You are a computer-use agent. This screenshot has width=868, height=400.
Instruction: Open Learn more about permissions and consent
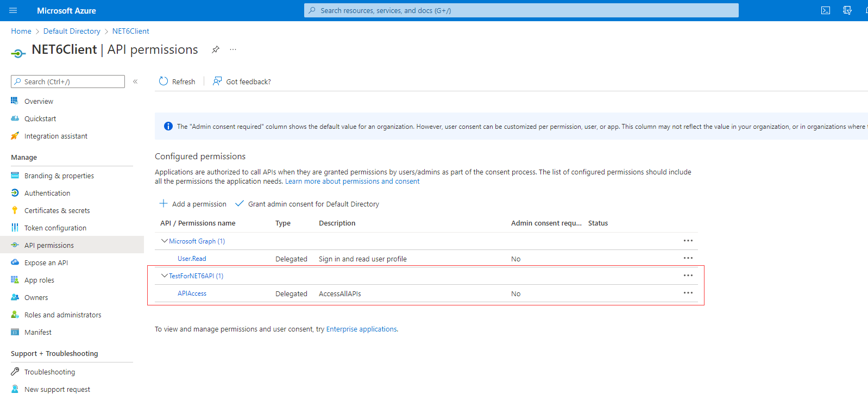pos(352,181)
